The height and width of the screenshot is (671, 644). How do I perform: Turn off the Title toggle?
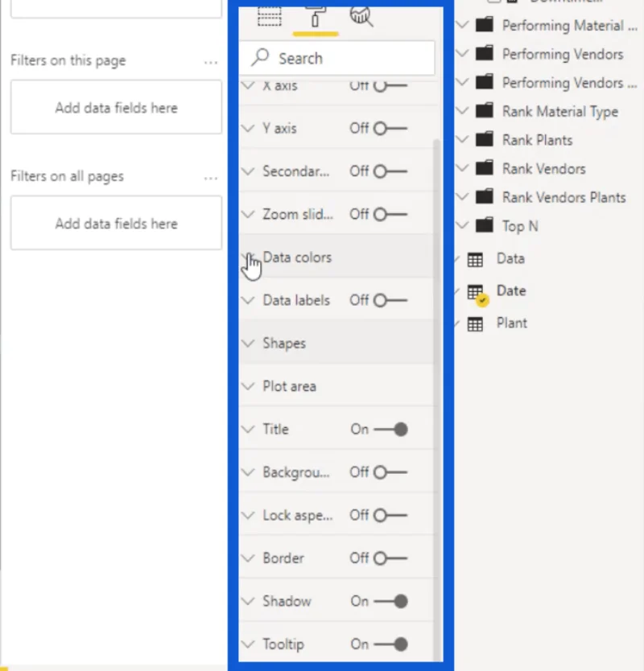[x=390, y=429]
